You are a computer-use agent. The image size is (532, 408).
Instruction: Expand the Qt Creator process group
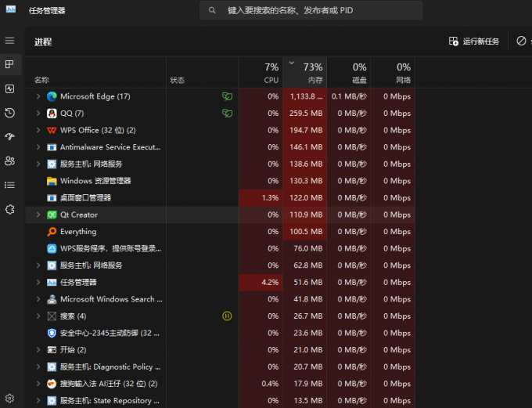(x=38, y=215)
